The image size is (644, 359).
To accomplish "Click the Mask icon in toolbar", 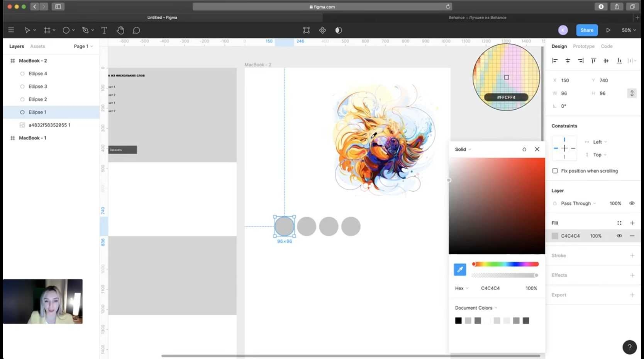I will coord(339,30).
